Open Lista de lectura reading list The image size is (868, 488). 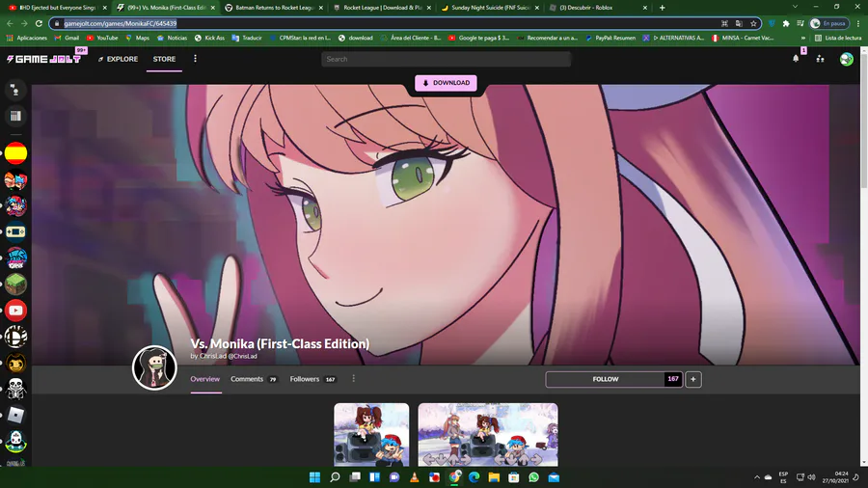(x=838, y=39)
